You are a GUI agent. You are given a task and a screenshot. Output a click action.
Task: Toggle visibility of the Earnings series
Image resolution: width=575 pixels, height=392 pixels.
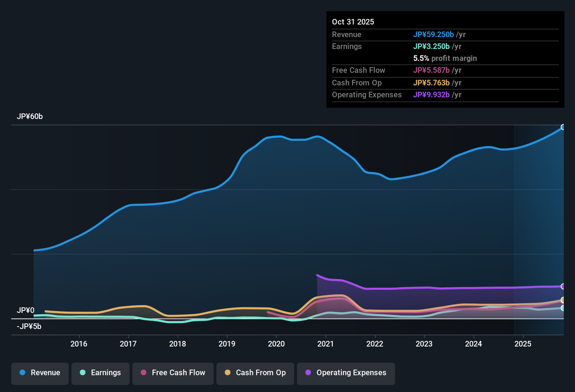pyautogui.click(x=100, y=373)
